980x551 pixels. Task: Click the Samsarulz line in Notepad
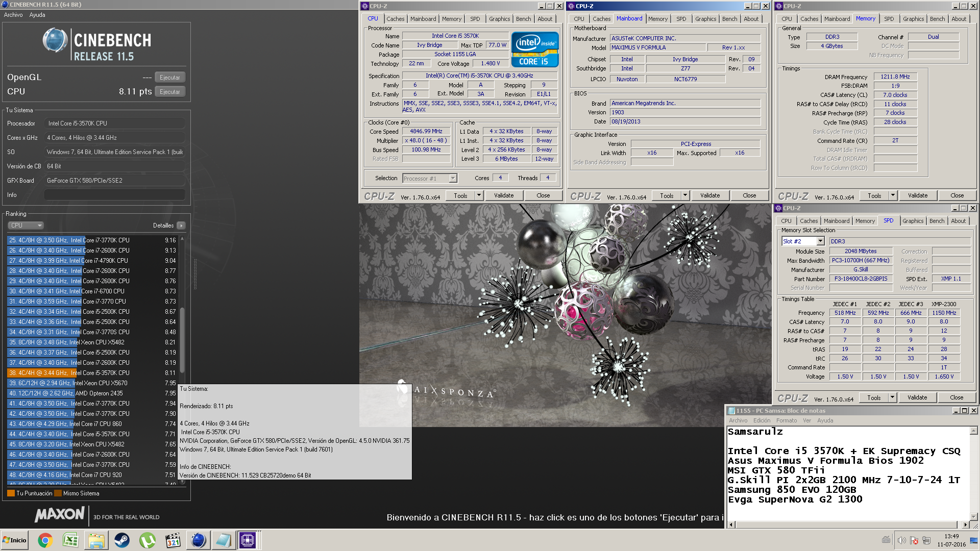[755, 432]
